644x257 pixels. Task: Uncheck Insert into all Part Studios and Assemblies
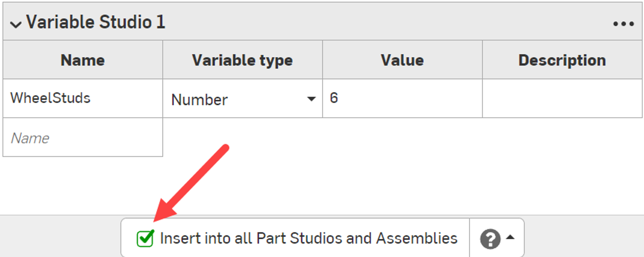coord(145,238)
